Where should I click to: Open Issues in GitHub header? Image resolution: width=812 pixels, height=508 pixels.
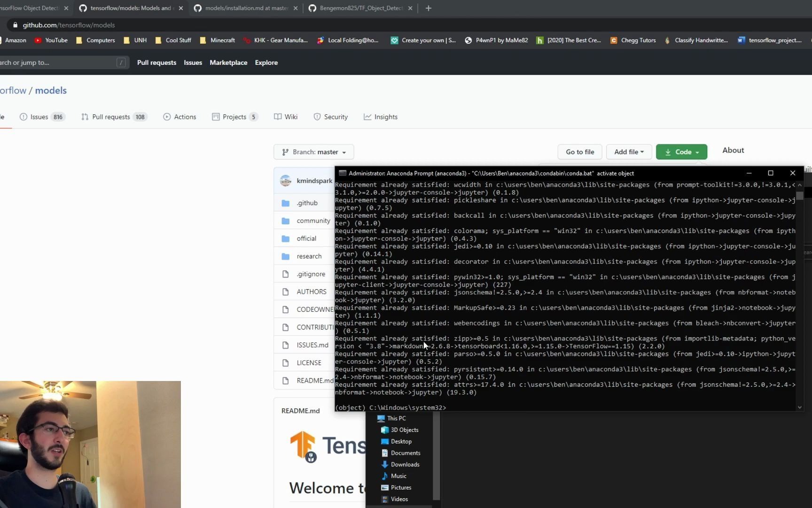[x=193, y=63]
